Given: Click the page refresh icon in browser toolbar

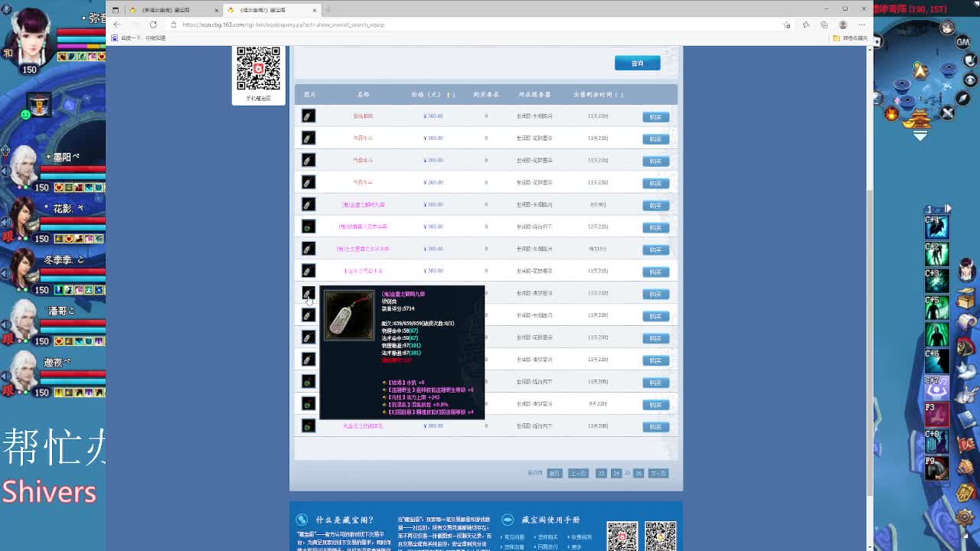Looking at the screenshot, I should pos(153,24).
